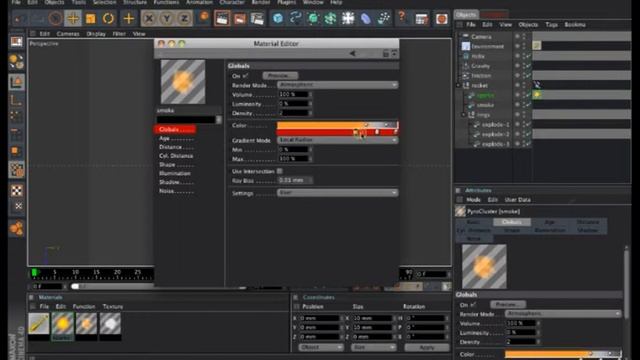Screen dimensions: 640x360
Task: Toggle visibility dot for Camera object
Action: click(x=517, y=36)
